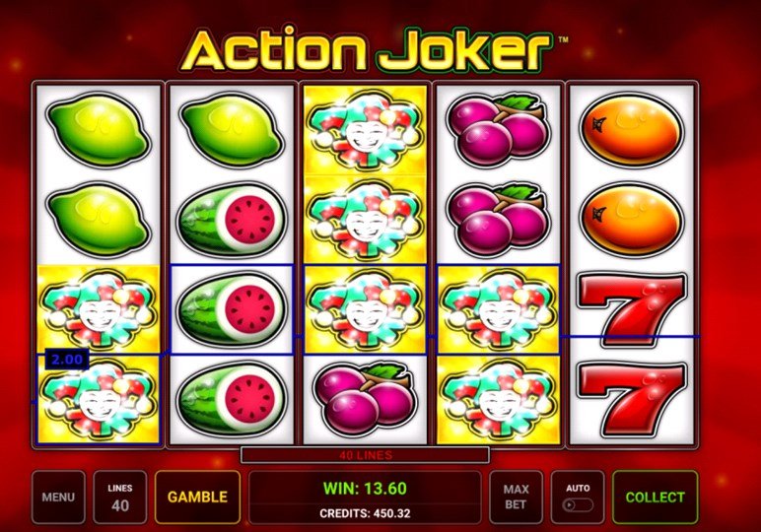Click the top joker on the middle reel

pyautogui.click(x=365, y=129)
